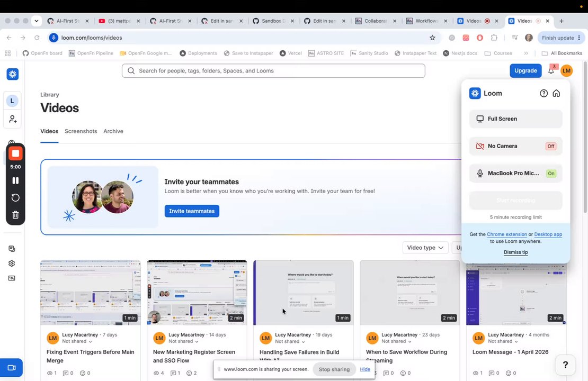Viewport: 588px width, 381px height.
Task: Expand Not shared on Loom Message video
Action: (x=503, y=341)
